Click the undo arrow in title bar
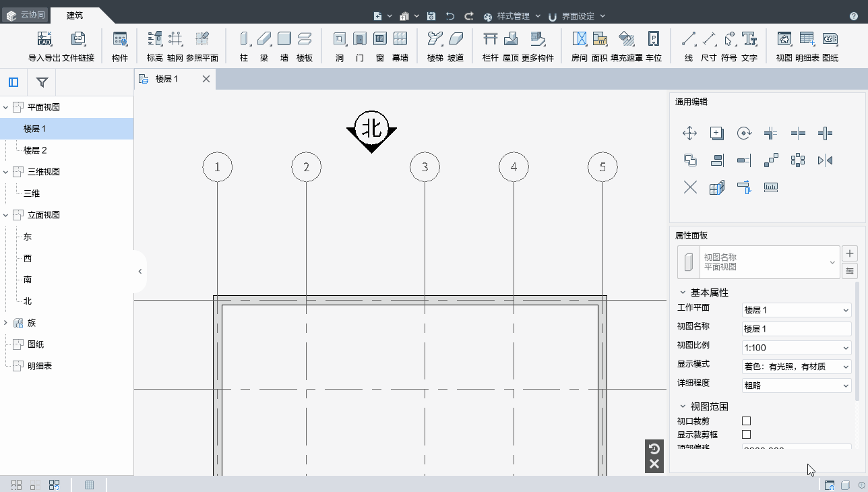Image resolution: width=868 pixels, height=492 pixels. pyautogui.click(x=450, y=16)
